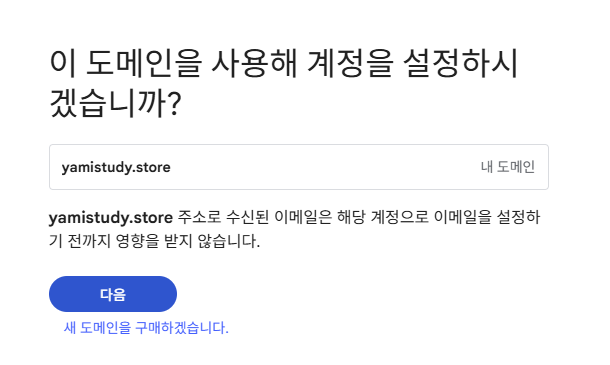Click the sentence 기 전까지 영향을 받지 않습니다
The width and height of the screenshot is (610, 365).
click(154, 241)
